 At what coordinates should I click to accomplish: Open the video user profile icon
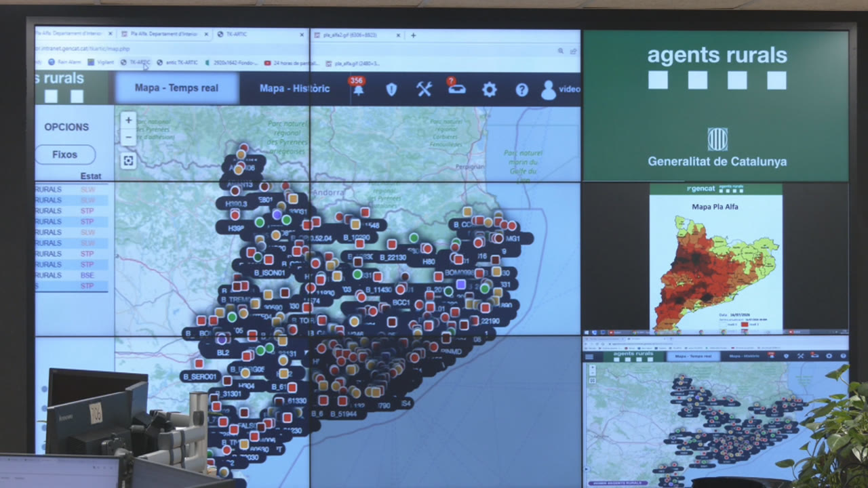[549, 90]
